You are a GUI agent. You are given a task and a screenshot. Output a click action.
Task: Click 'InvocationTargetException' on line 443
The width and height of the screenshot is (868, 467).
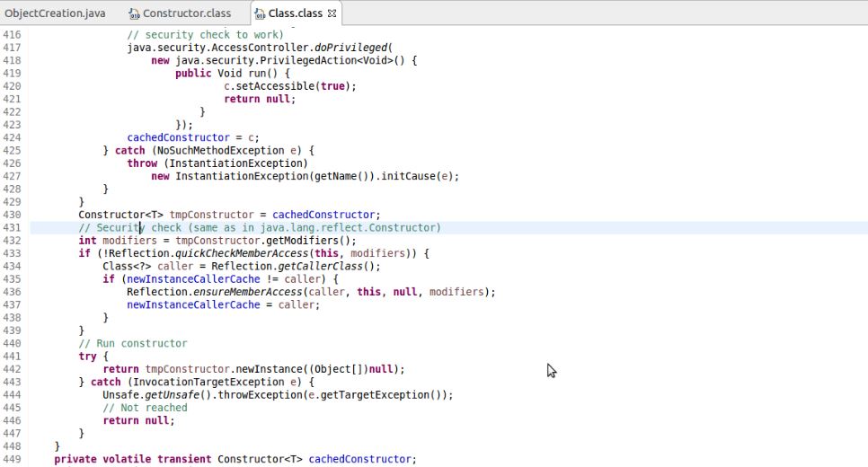(x=208, y=382)
